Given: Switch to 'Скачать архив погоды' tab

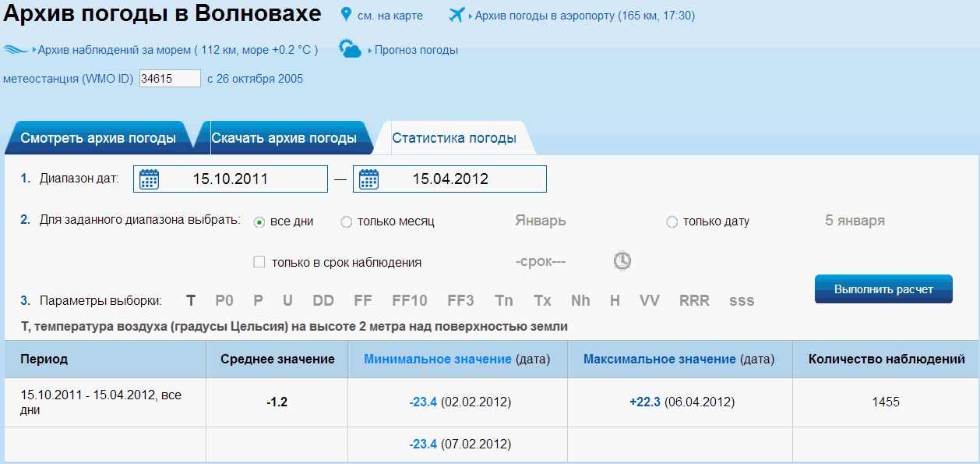Looking at the screenshot, I should coord(284,138).
